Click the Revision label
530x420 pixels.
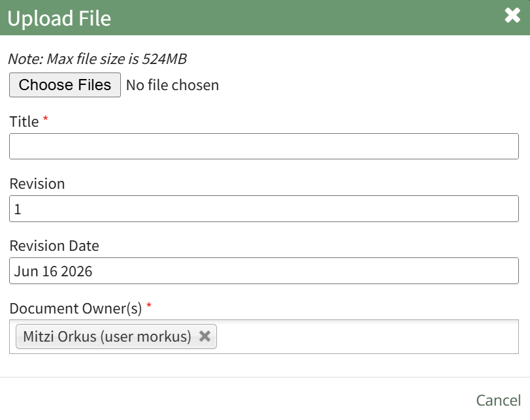point(37,184)
